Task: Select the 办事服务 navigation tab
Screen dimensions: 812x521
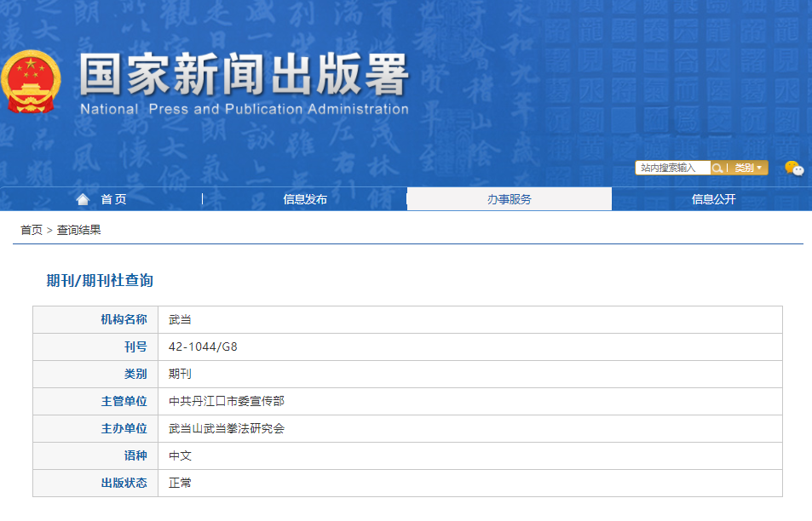Action: (509, 199)
